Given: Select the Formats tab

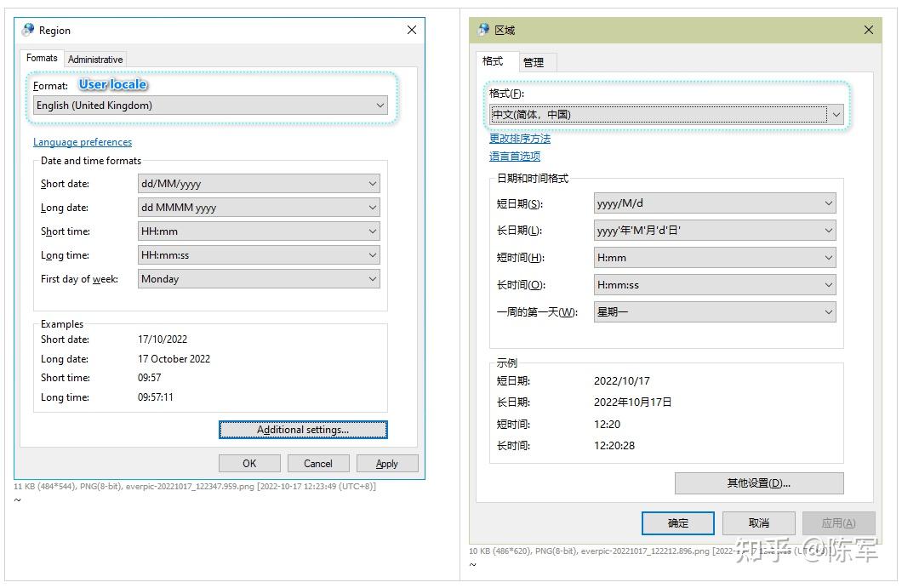Looking at the screenshot, I should [x=41, y=58].
